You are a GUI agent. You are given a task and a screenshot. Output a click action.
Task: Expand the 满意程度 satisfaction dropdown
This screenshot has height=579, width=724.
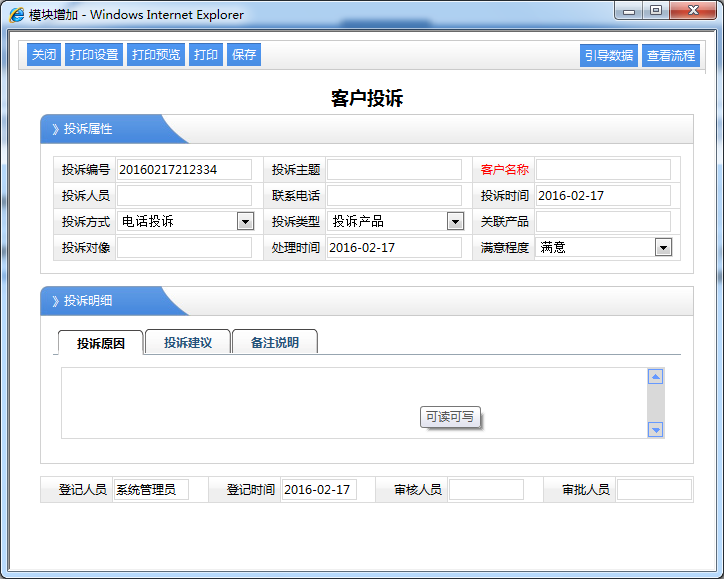click(x=663, y=247)
